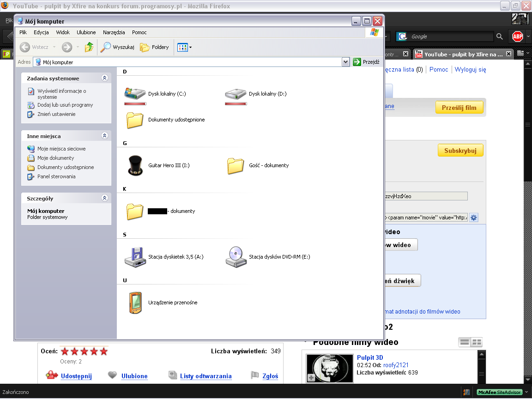Click Listy odtwarzania link
Viewport: 532px width, 399px height.
pyautogui.click(x=206, y=376)
